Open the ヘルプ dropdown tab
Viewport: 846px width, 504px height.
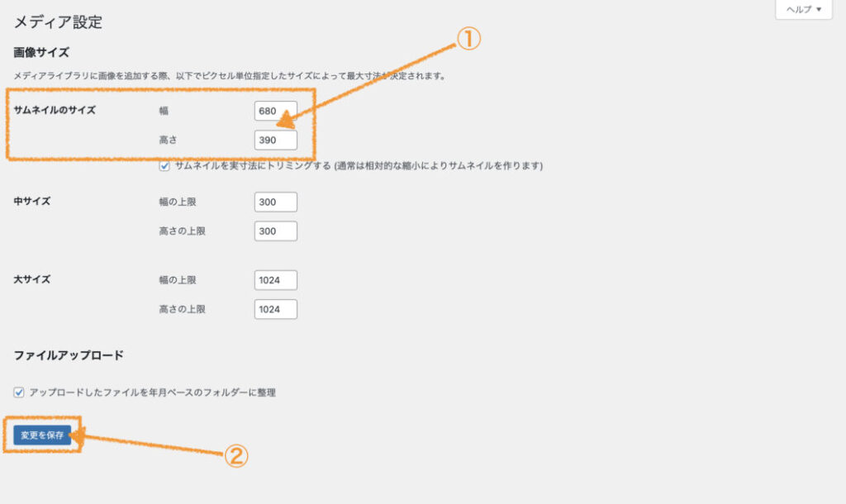click(x=803, y=10)
